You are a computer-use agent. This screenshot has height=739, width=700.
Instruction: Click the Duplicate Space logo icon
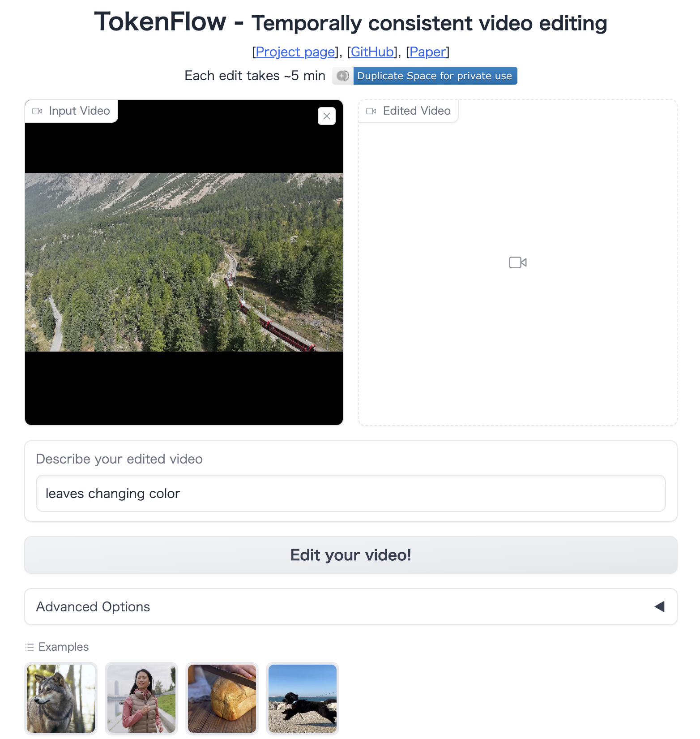[x=343, y=76]
